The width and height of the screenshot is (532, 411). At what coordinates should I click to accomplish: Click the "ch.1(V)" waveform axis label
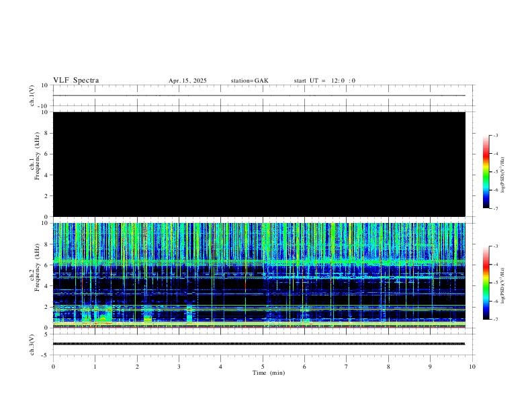[32, 95]
